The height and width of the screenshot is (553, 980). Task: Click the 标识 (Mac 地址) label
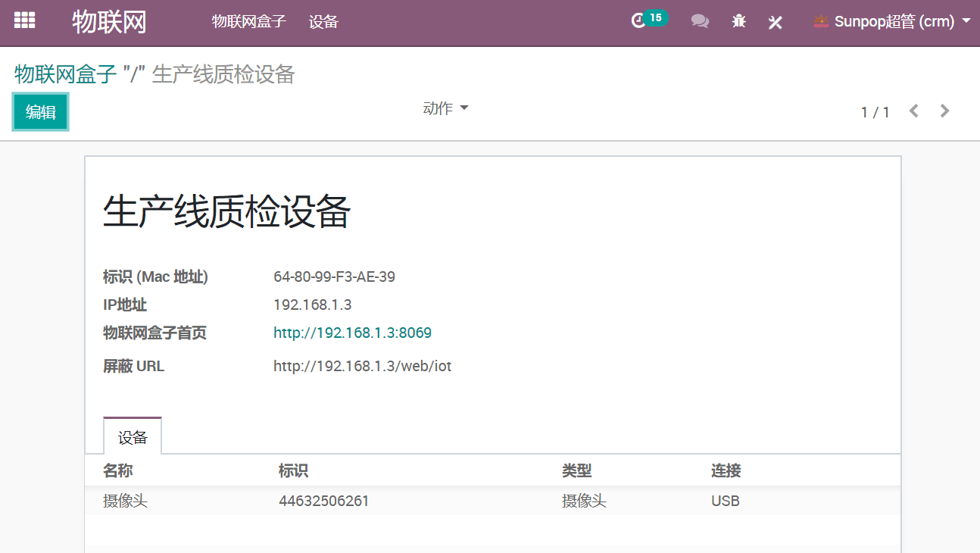155,276
